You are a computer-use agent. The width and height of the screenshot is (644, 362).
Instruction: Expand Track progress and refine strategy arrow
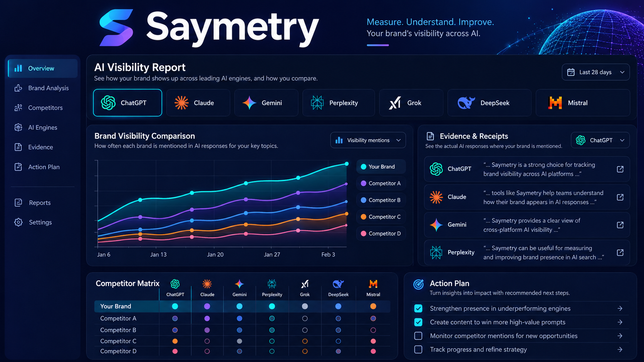[x=620, y=350]
